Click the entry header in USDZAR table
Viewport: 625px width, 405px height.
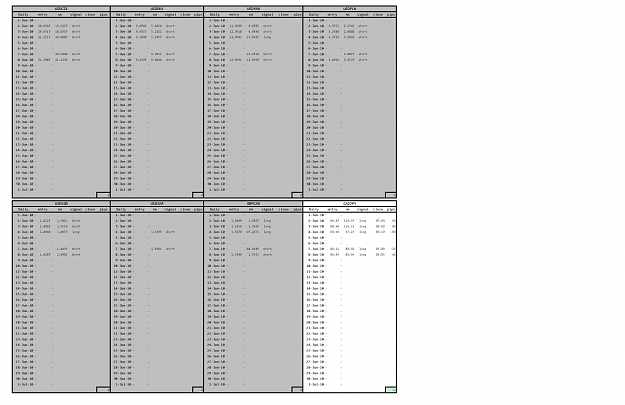140,210
